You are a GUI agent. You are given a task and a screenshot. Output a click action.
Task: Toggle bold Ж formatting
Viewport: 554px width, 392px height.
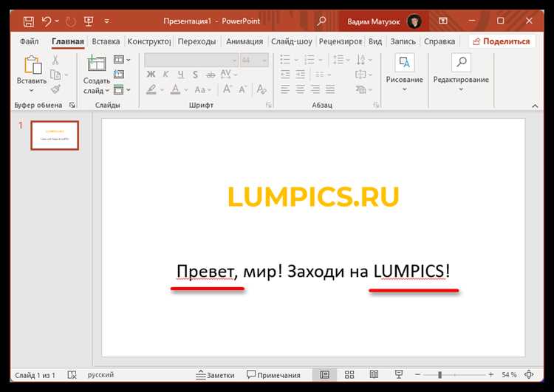[x=151, y=74]
